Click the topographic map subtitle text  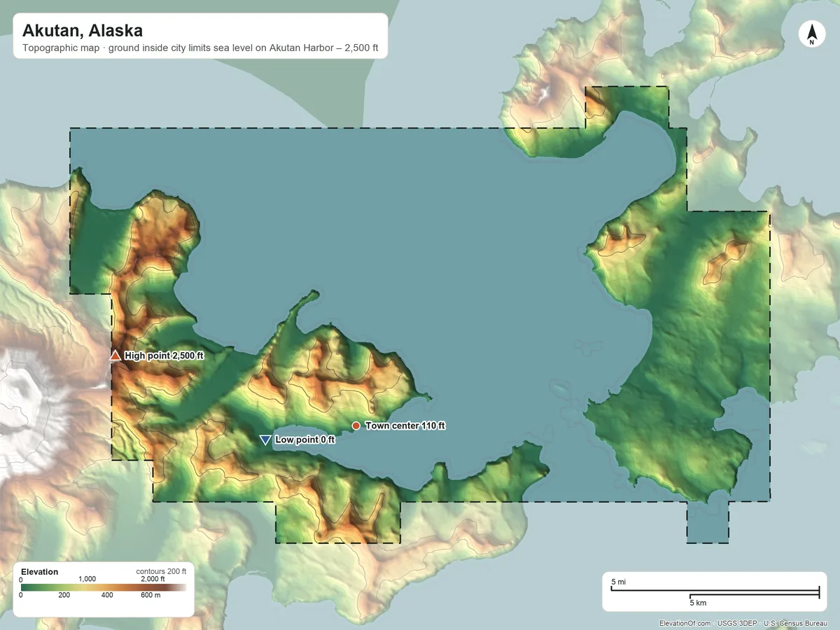coord(200,50)
